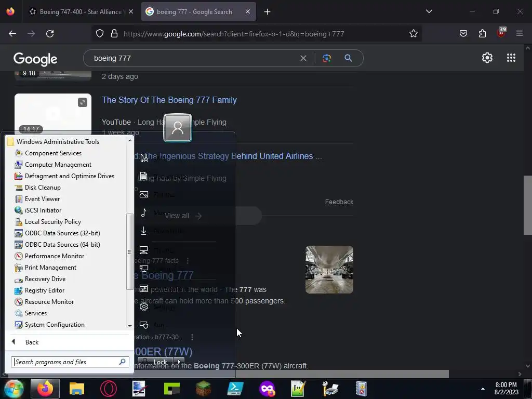Screen dimensions: 532x399
Task: Open the user account picture in Start menu
Action: coord(178,128)
